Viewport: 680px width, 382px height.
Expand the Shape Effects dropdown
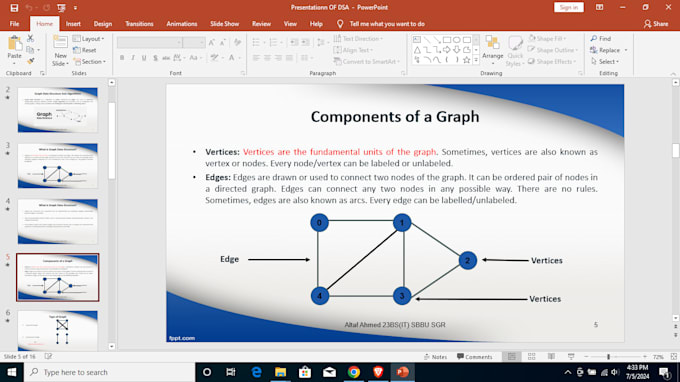click(x=552, y=62)
